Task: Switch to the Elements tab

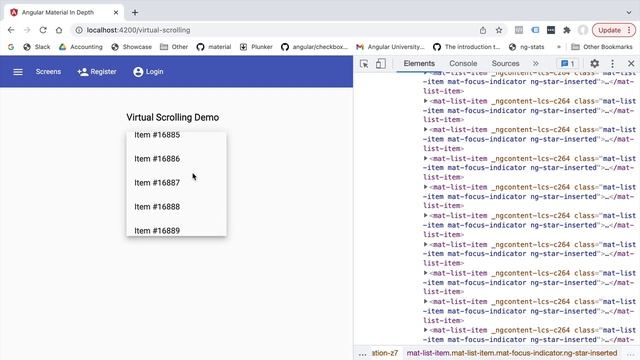Action: [x=419, y=64]
